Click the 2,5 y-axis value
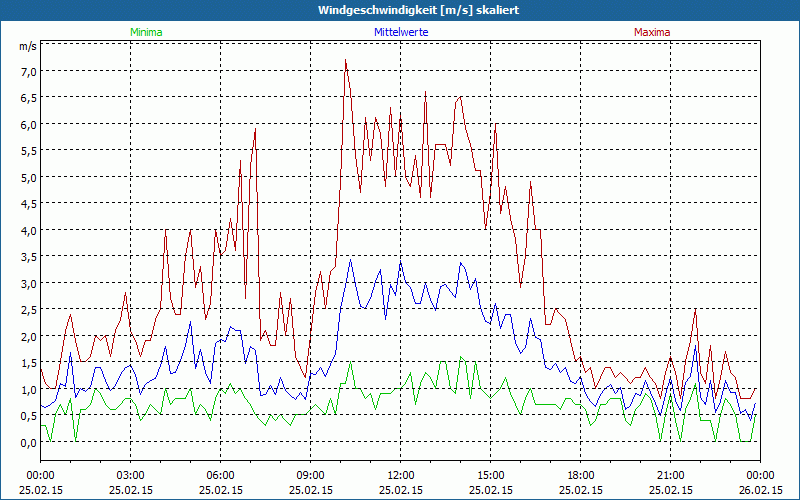 point(28,310)
